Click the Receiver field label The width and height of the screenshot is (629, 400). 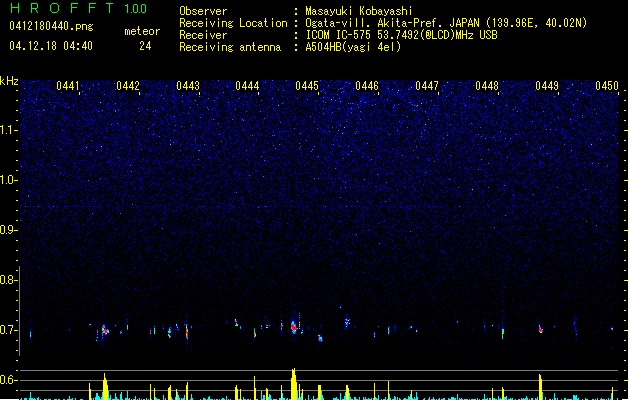(203, 35)
